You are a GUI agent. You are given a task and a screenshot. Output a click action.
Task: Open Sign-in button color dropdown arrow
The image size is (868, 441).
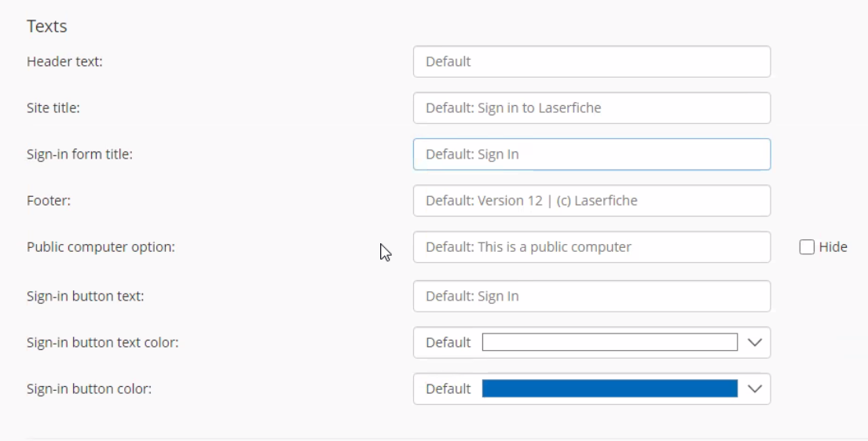[x=755, y=389]
